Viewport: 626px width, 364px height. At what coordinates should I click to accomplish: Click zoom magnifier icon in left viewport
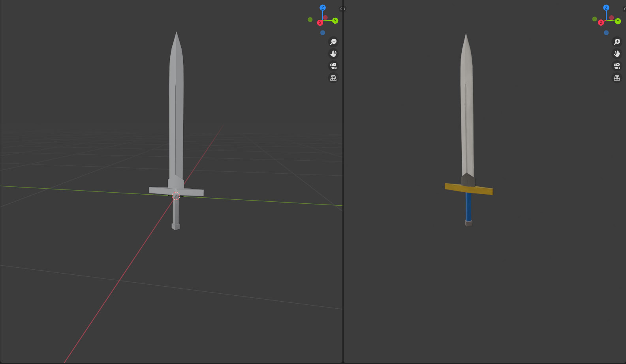coord(333,42)
